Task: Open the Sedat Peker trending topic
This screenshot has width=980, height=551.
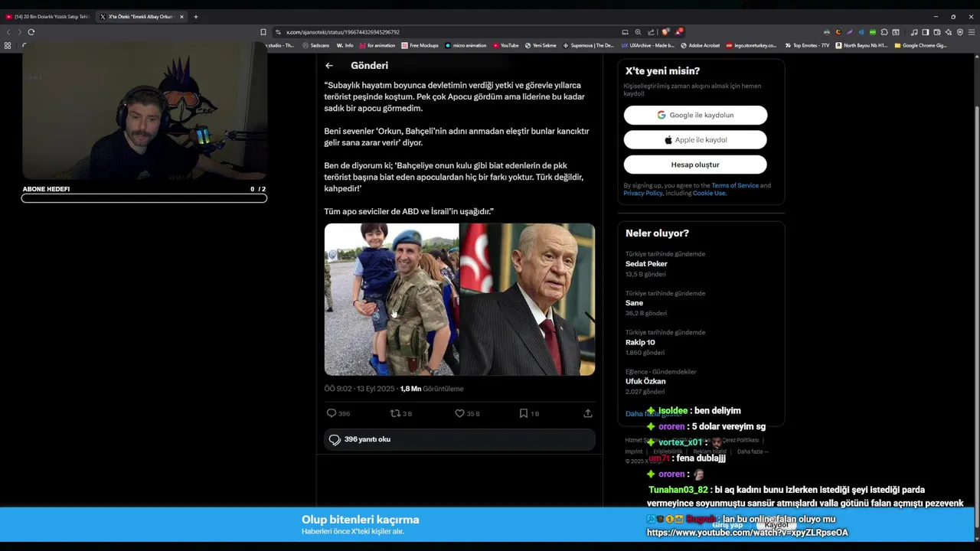Action: pos(646,264)
